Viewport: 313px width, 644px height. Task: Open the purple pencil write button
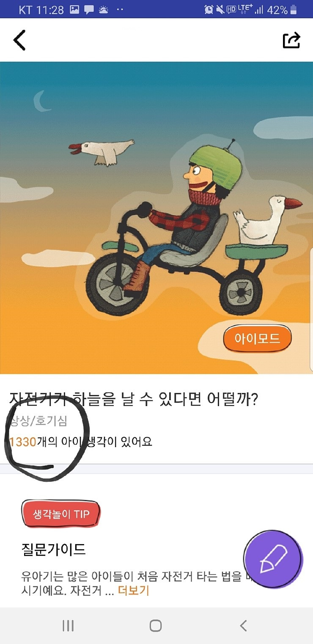click(273, 558)
